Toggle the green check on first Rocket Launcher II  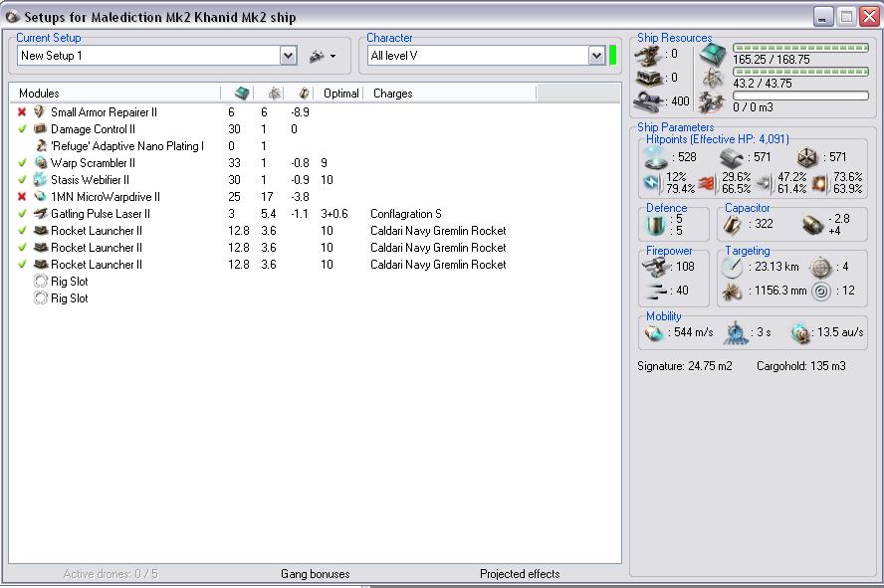(22, 231)
